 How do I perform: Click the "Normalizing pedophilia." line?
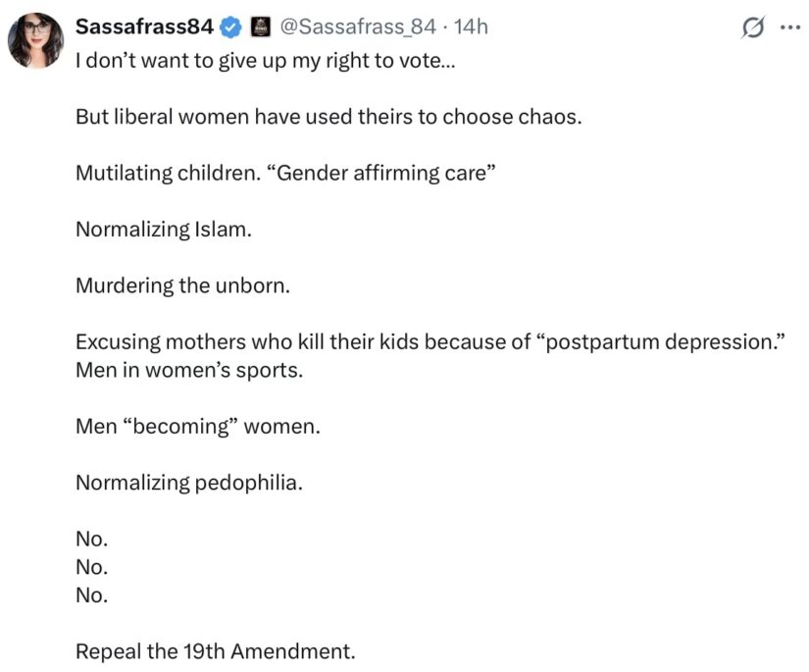[x=189, y=483]
